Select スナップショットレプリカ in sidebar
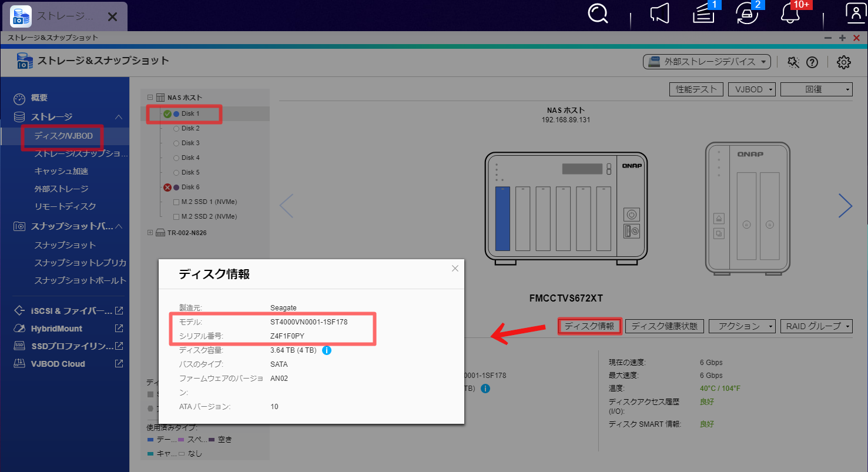The height and width of the screenshot is (472, 868). (81, 262)
